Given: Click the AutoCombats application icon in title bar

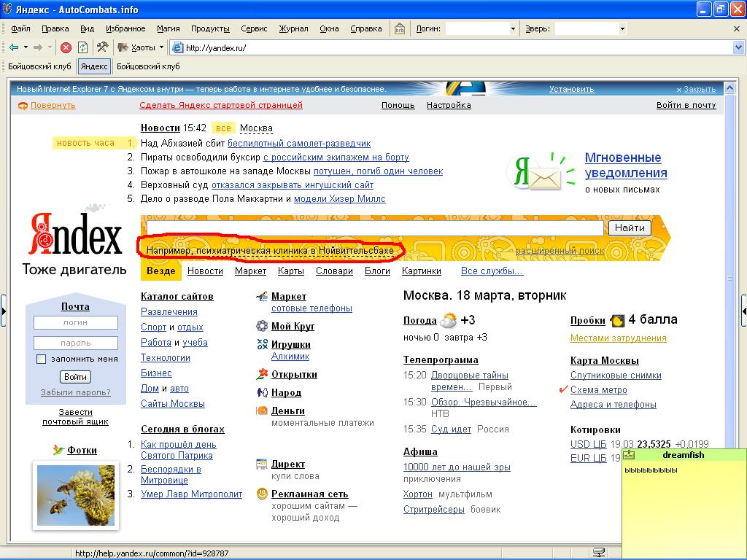Looking at the screenshot, I should (x=7, y=9).
